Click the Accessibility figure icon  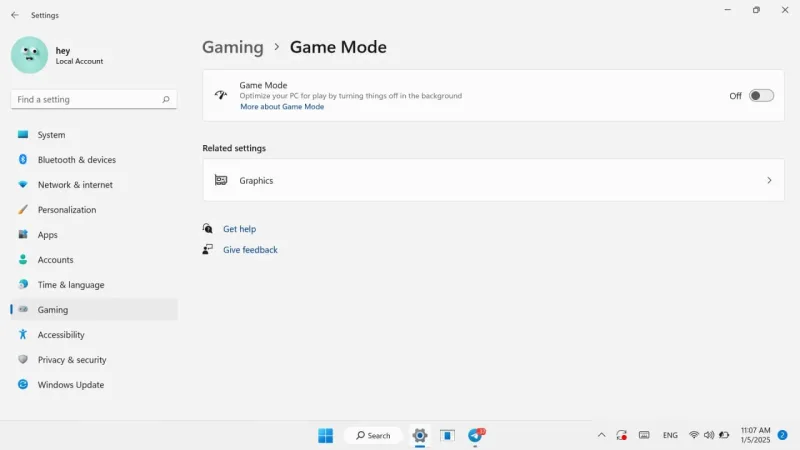click(23, 334)
